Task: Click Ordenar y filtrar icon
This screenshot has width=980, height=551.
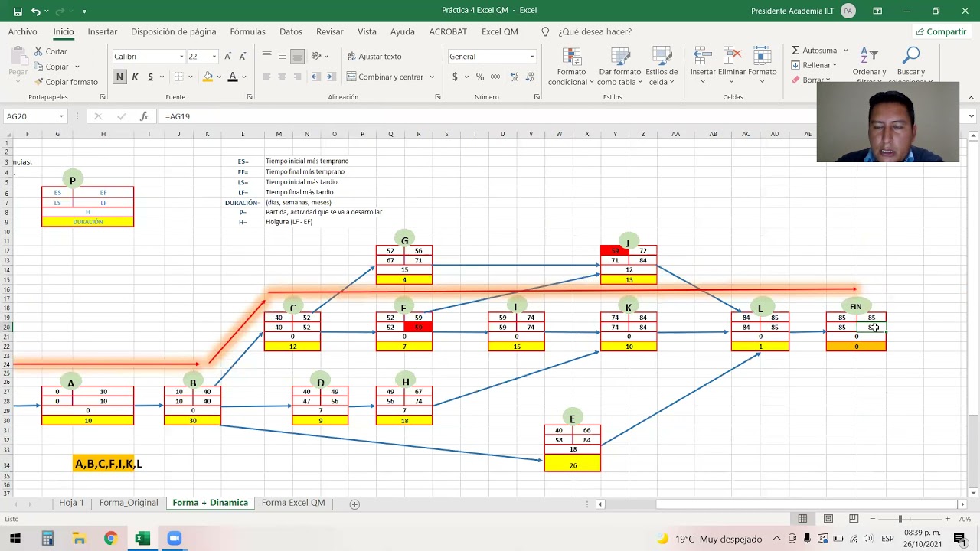Action: point(869,57)
